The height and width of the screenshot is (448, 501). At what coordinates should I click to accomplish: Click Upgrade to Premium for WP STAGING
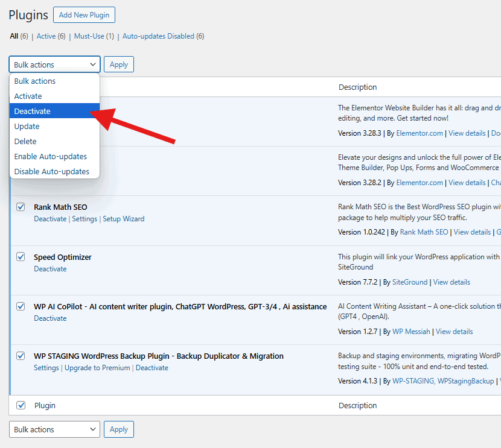tap(97, 368)
